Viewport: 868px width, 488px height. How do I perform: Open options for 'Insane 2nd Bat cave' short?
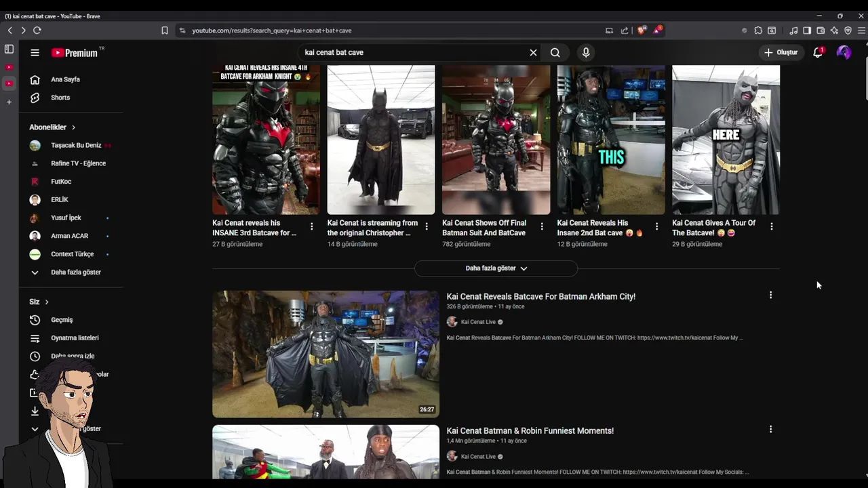pos(656,226)
